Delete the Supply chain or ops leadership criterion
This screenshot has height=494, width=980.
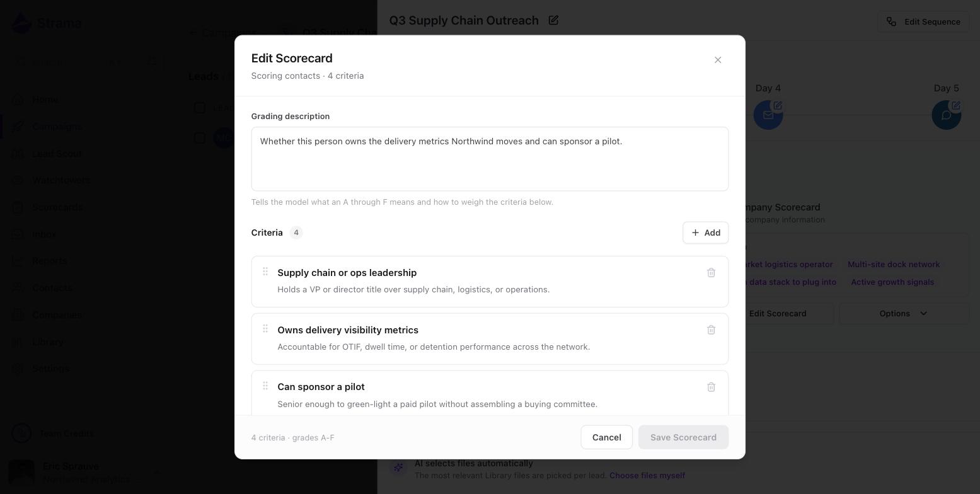click(x=711, y=273)
